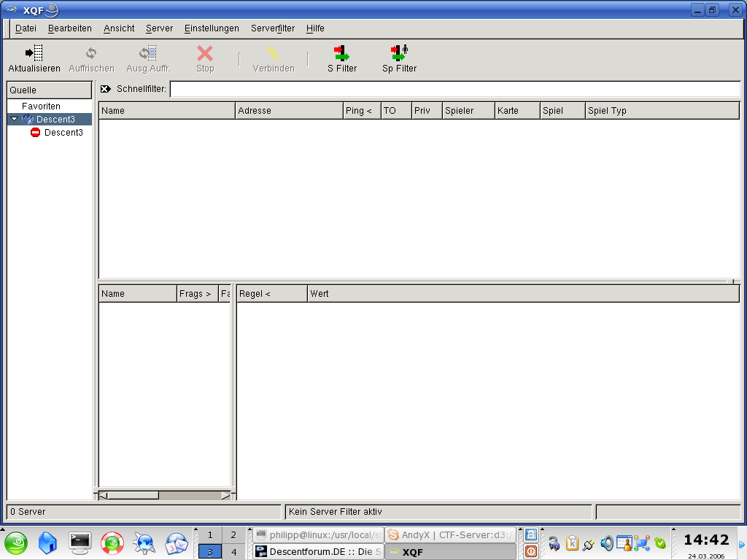Viewport: 747px width, 560px height.
Task: Click the Priv column header
Action: [x=427, y=111]
